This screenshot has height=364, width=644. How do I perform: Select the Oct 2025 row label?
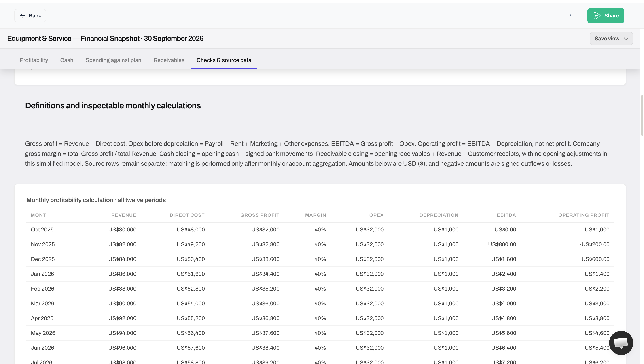tap(42, 229)
